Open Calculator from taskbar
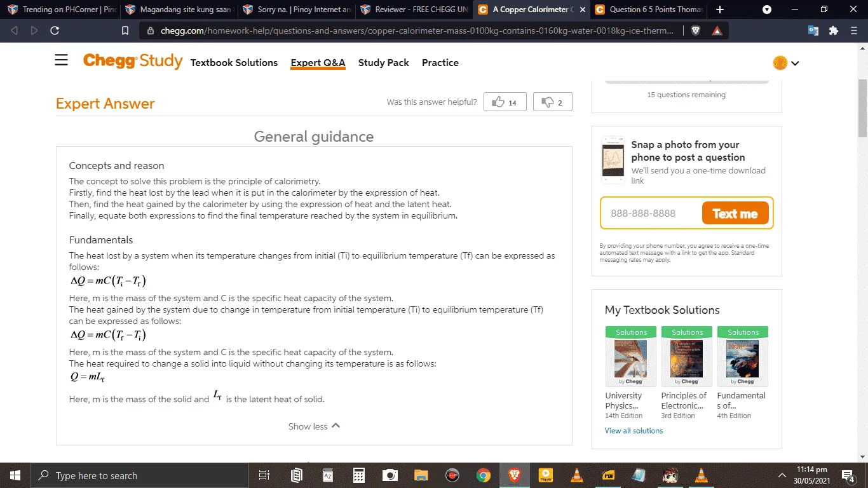 359,475
